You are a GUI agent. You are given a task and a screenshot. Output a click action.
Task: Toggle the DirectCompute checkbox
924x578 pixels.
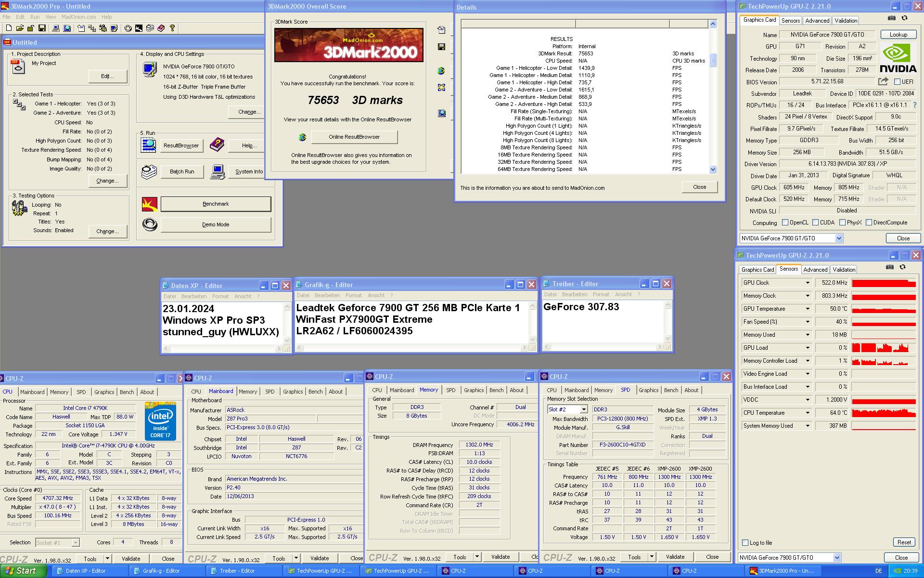tap(869, 223)
